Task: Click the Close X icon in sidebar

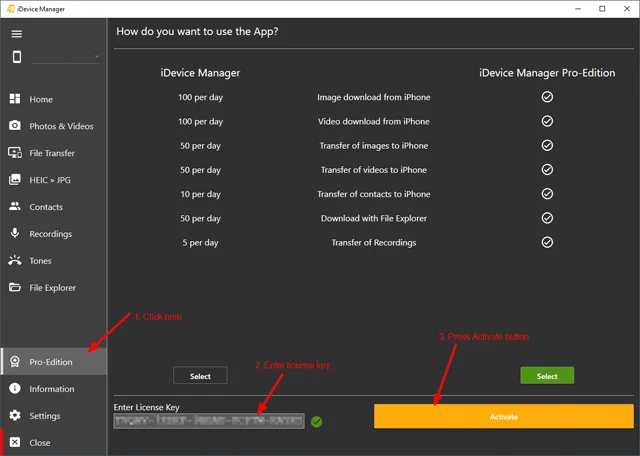Action: pos(15,442)
